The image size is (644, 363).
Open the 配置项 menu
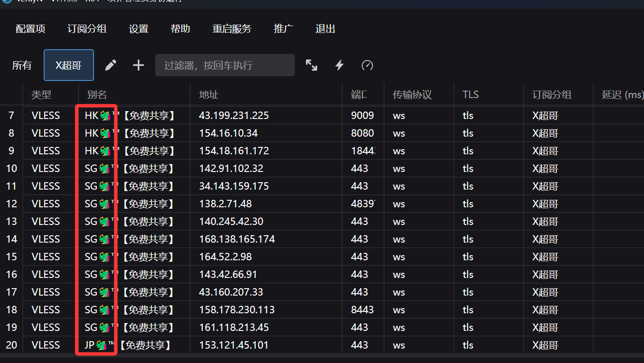pyautogui.click(x=31, y=29)
